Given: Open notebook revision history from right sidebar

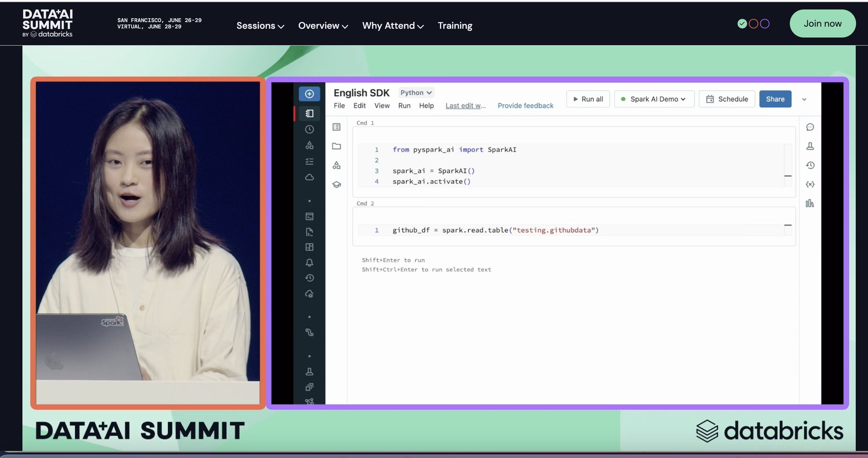Looking at the screenshot, I should pos(810,165).
